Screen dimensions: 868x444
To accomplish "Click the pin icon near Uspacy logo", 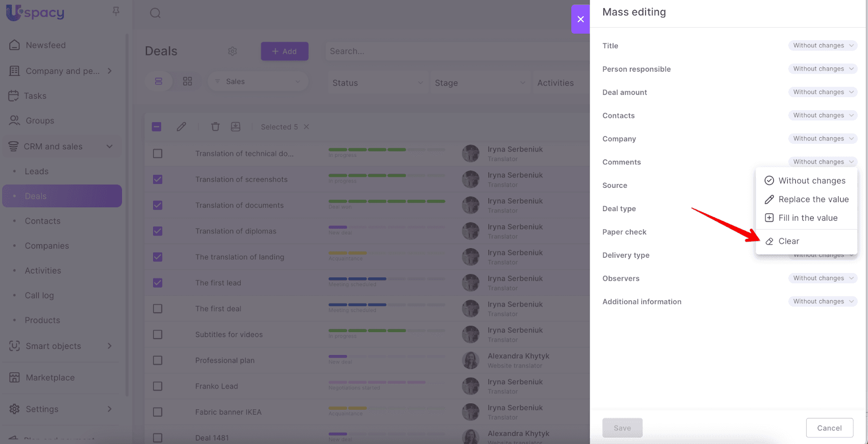I will (116, 11).
